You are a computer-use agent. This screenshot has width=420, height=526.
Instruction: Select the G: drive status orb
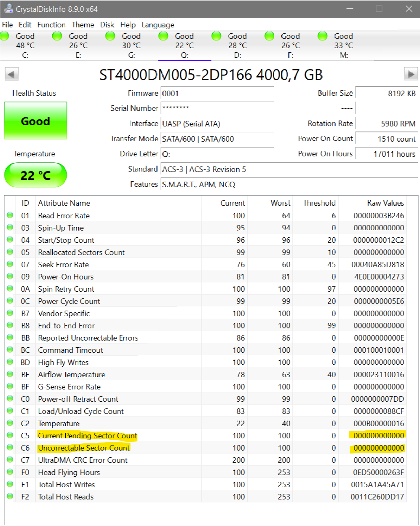110,36
